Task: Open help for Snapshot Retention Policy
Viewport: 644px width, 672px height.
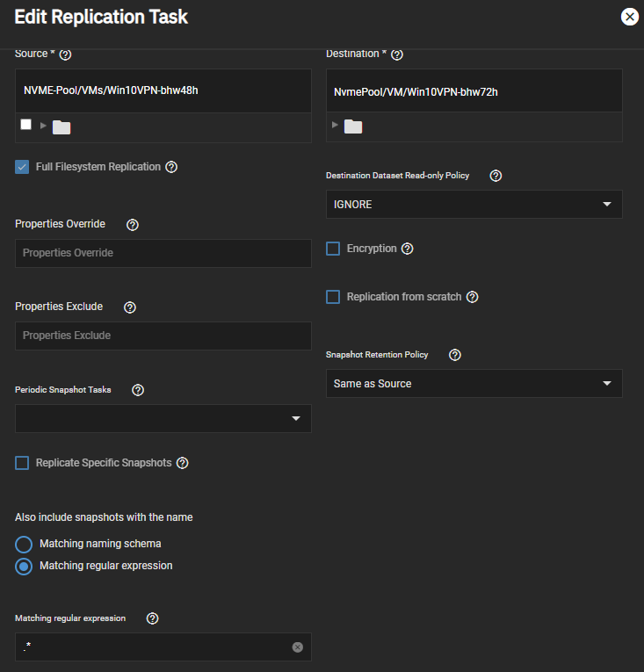Action: [x=455, y=355]
